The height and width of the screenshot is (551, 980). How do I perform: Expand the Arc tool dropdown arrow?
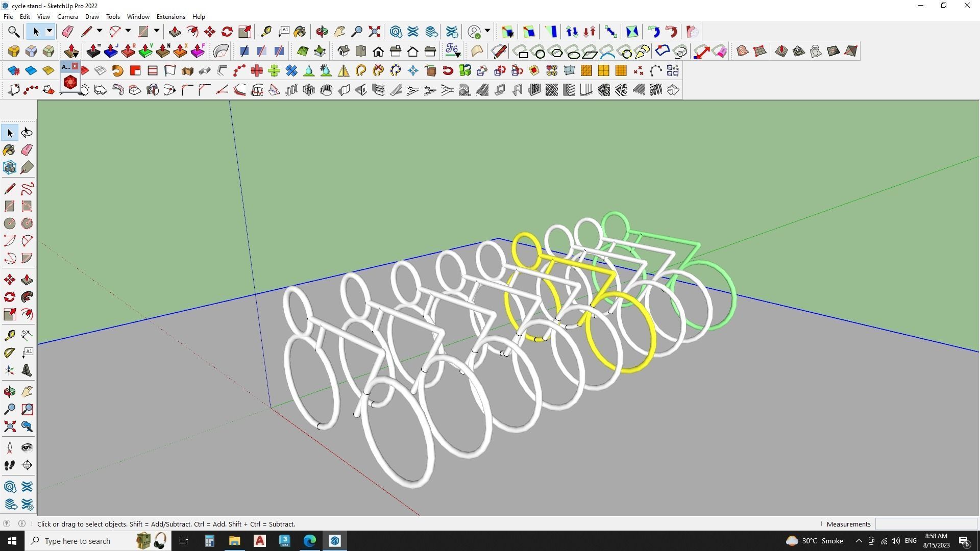click(x=128, y=32)
